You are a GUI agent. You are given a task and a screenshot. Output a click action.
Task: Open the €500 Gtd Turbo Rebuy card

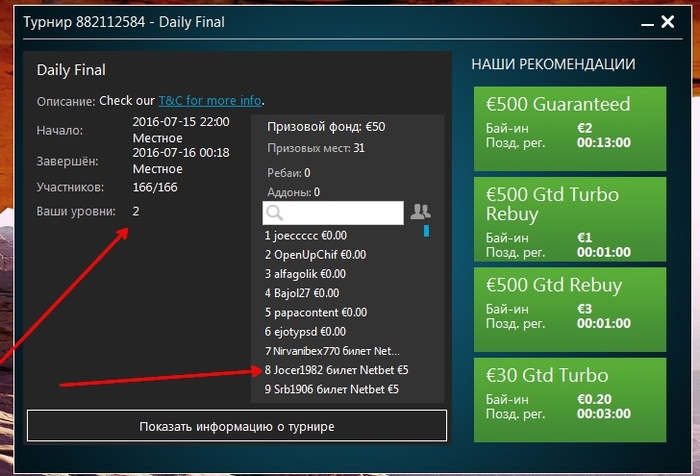point(570,219)
